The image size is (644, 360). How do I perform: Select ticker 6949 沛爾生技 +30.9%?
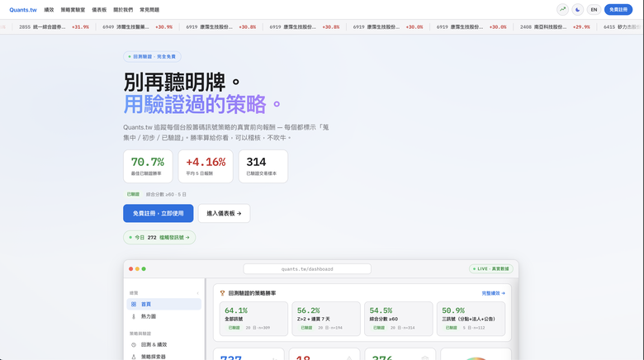137,26
